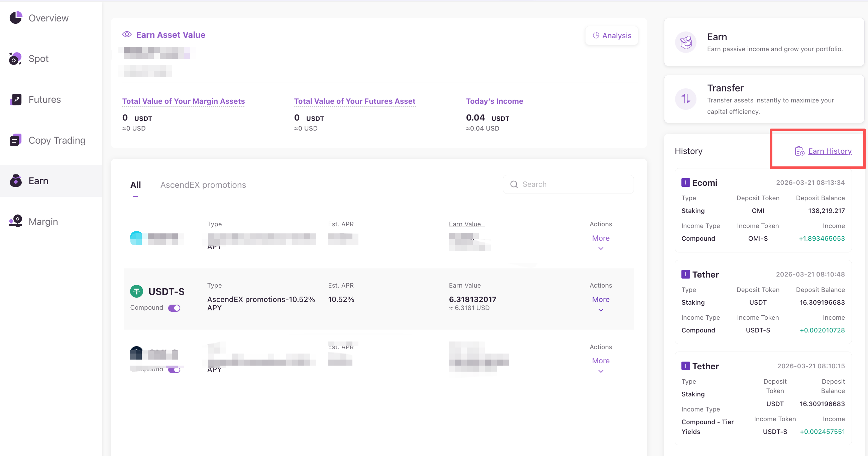Select the All tab

(135, 185)
